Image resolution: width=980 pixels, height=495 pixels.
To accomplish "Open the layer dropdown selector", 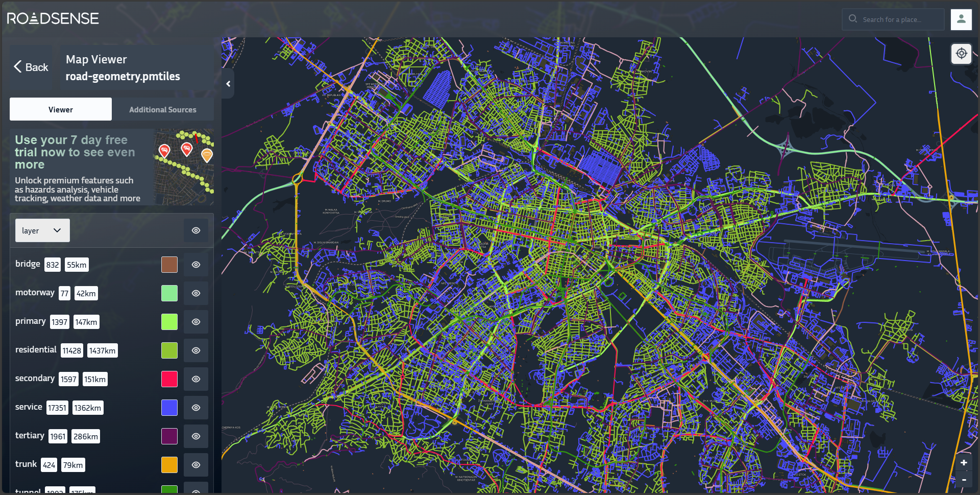I will (42, 230).
